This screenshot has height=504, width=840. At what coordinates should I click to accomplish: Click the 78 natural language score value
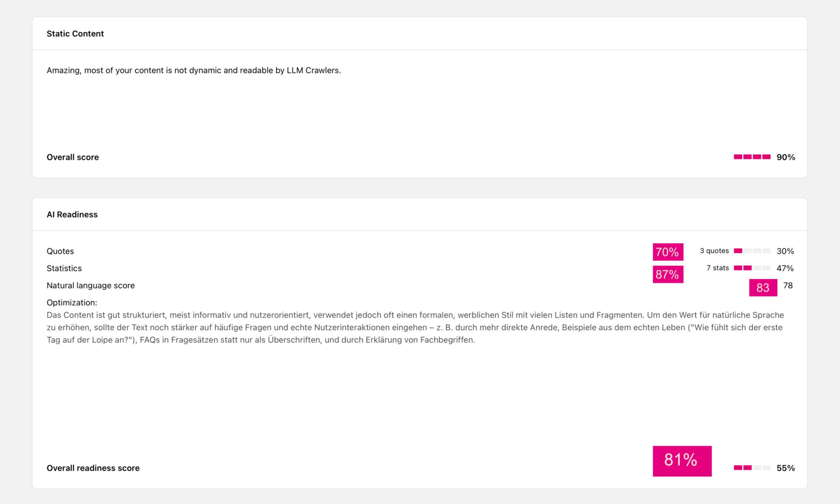[x=788, y=286]
